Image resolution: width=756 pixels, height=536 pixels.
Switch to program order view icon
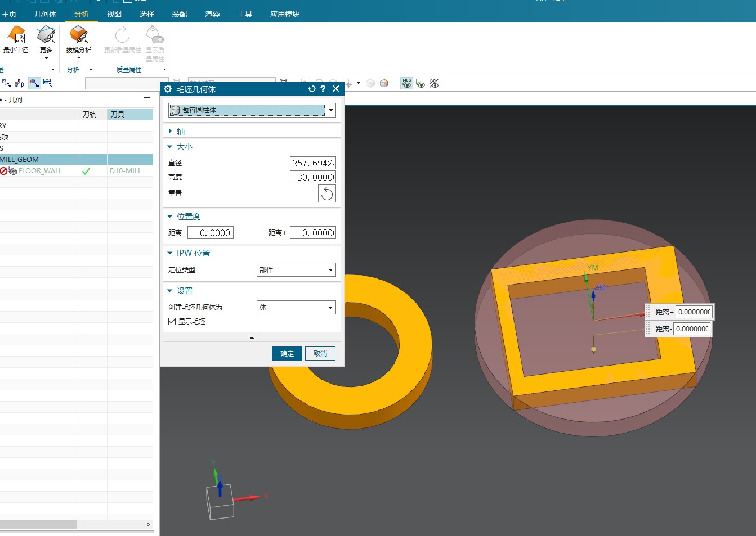pos(7,83)
